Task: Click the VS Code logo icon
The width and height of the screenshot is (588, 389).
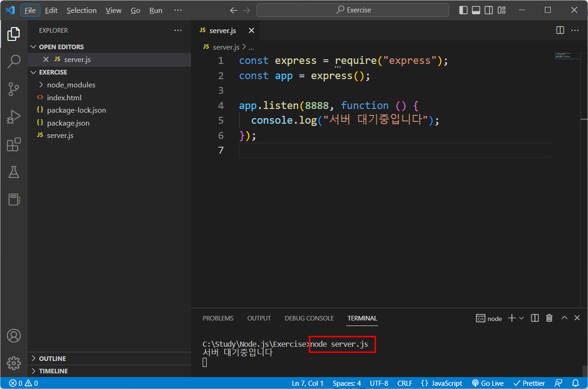Action: pos(10,10)
